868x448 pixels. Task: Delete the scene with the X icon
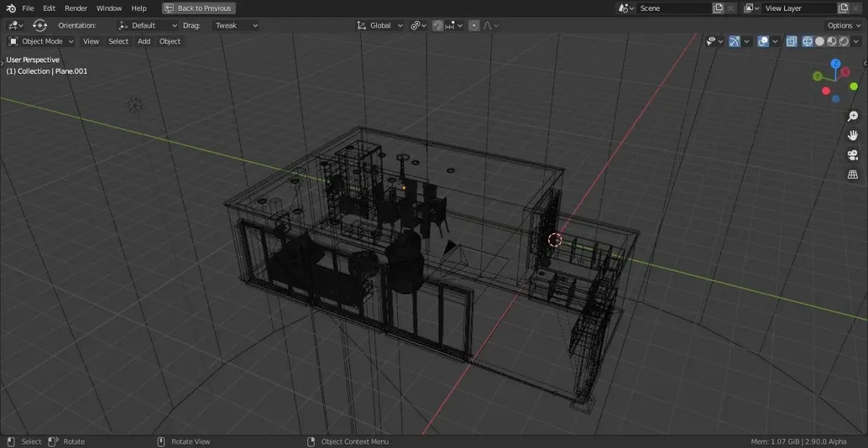(732, 8)
